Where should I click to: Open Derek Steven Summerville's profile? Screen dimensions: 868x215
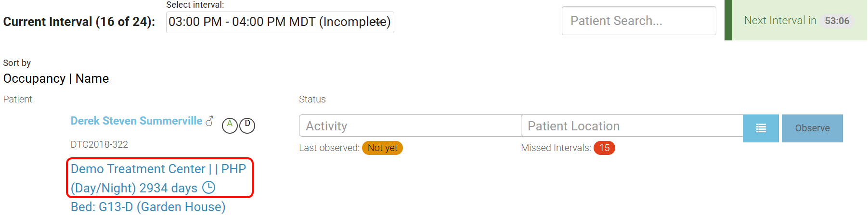[x=136, y=121]
